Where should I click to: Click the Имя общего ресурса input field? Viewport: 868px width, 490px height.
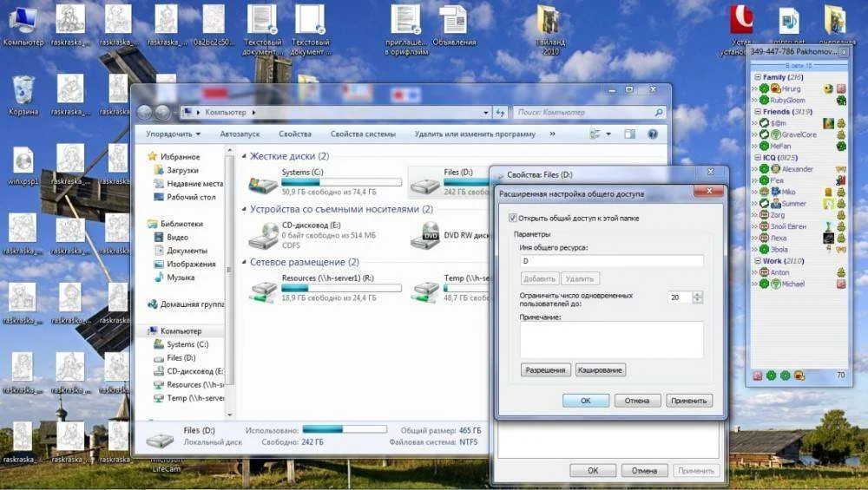(612, 260)
